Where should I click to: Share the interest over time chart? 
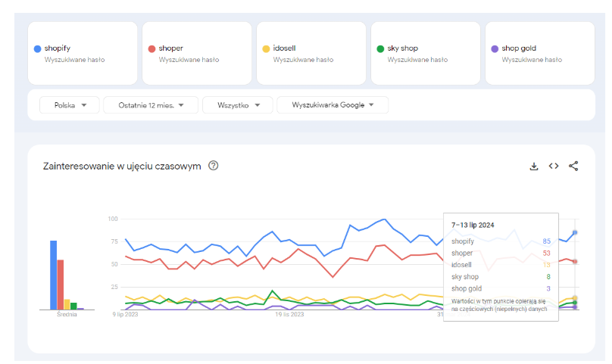[573, 166]
